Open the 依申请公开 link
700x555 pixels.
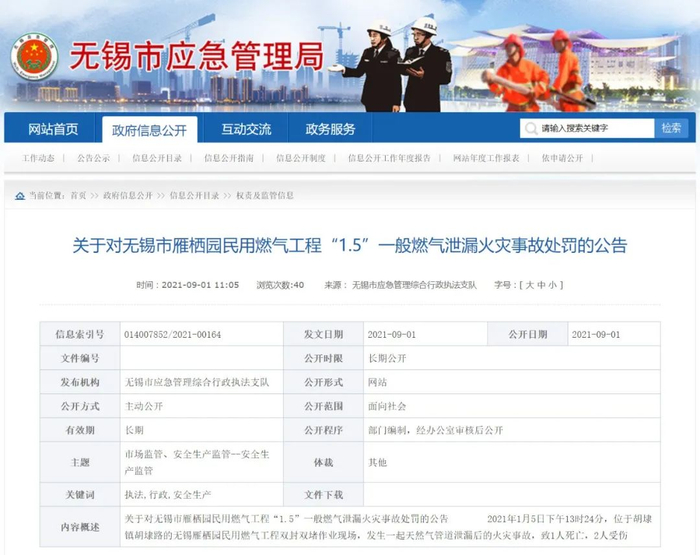tap(562, 158)
